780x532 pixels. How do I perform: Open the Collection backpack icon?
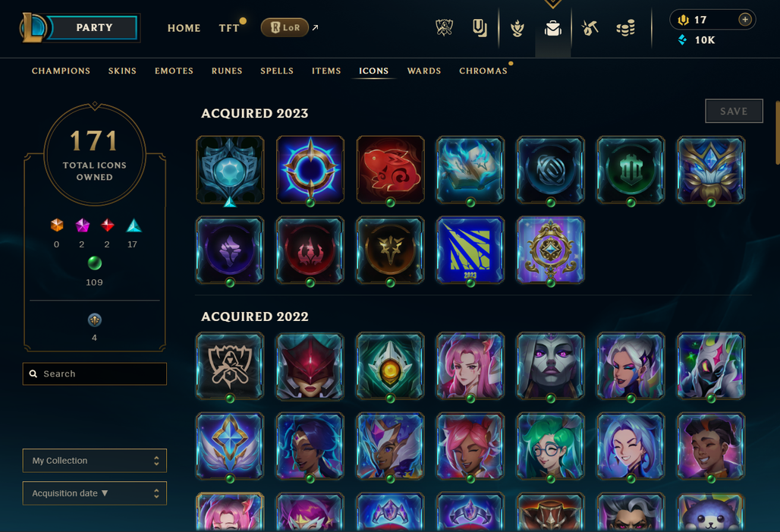pos(552,28)
